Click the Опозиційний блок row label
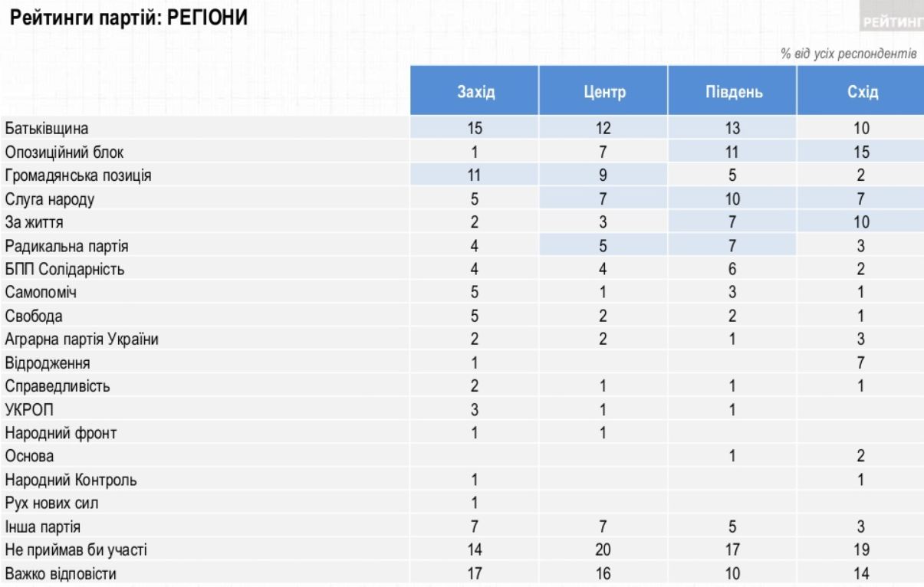924x587 pixels. 64,152
